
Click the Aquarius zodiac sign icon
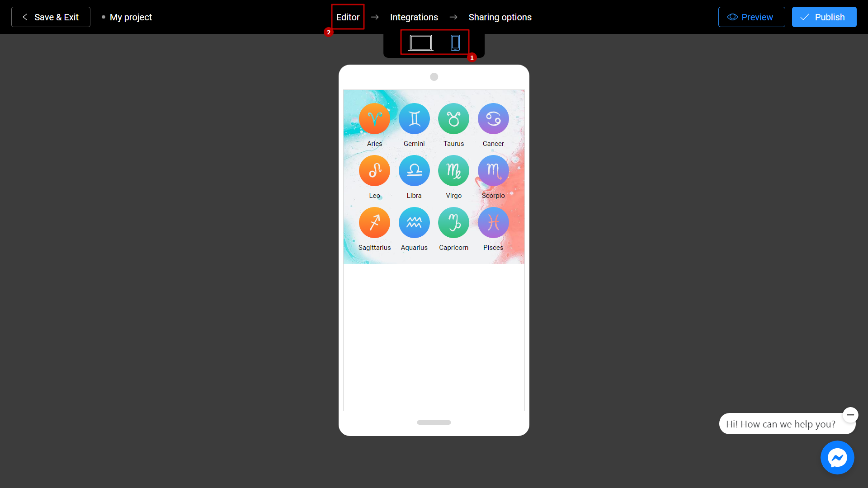point(414,222)
